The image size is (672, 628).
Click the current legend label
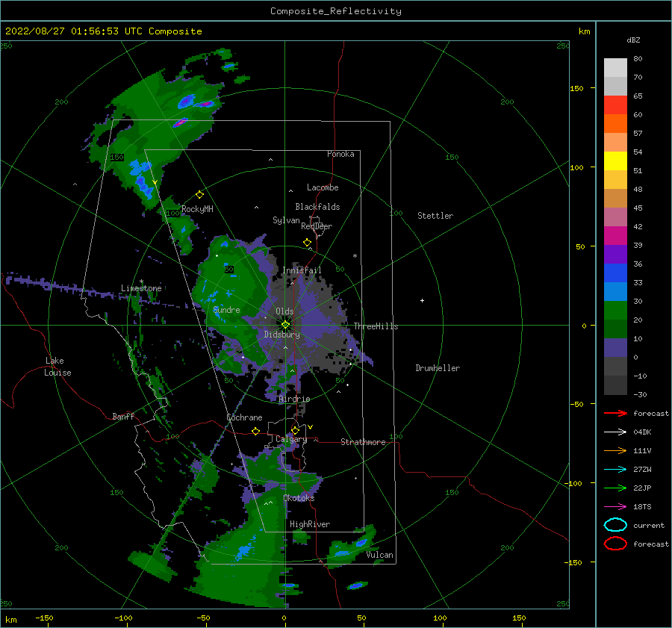click(x=649, y=525)
